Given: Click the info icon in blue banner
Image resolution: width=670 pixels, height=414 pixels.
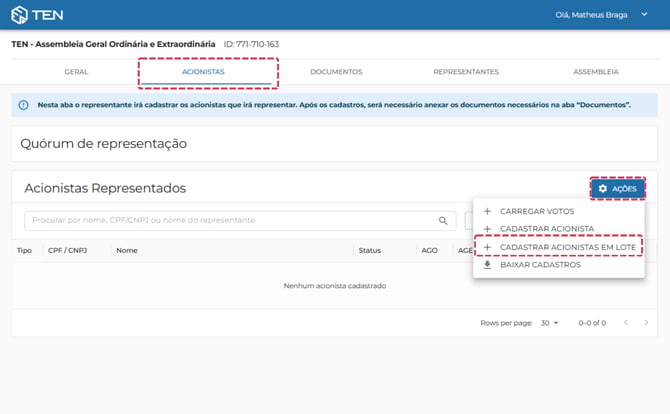Looking at the screenshot, I should point(24,105).
